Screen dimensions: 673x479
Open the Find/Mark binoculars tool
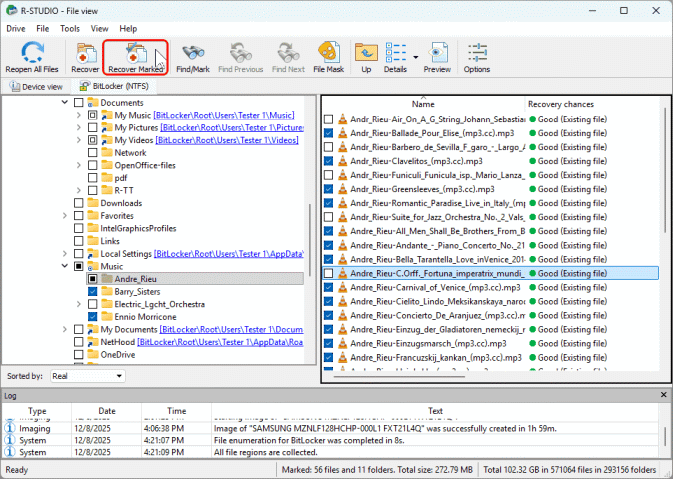point(191,54)
